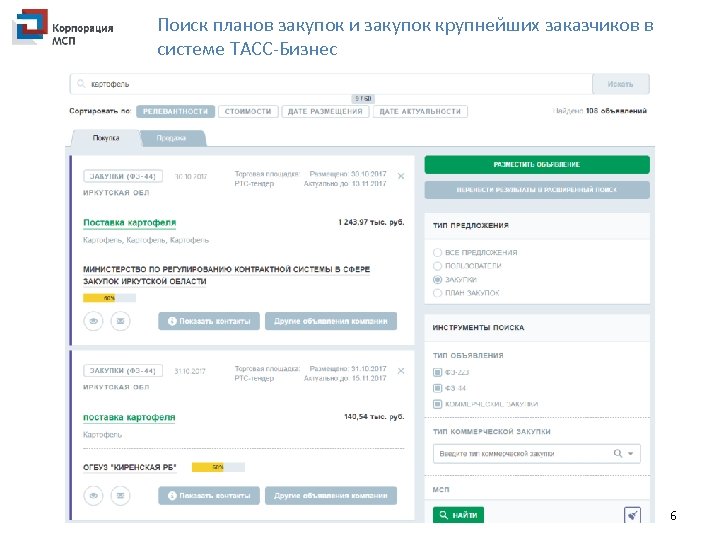
Task: Select the ЗАКУПКИ radio option
Action: [437, 280]
